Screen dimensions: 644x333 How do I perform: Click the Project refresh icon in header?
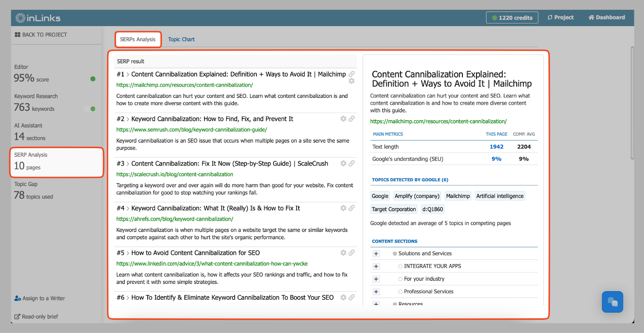[550, 17]
